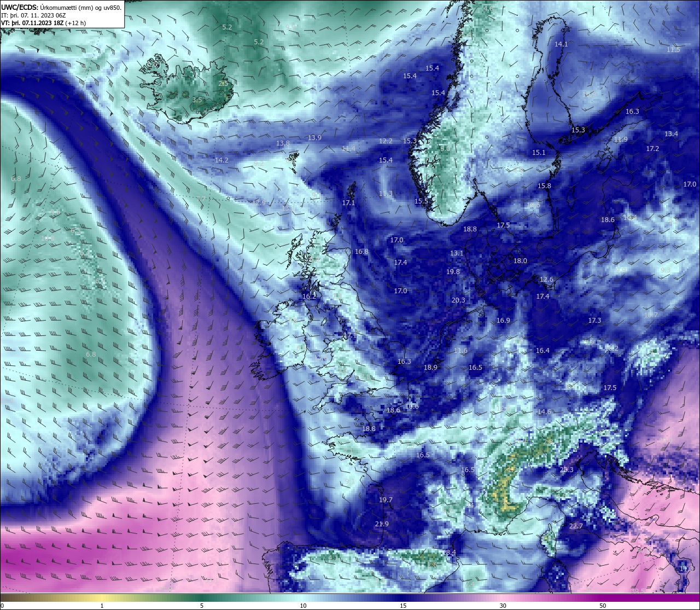Click the 22.7 value near Corsica

point(576,526)
